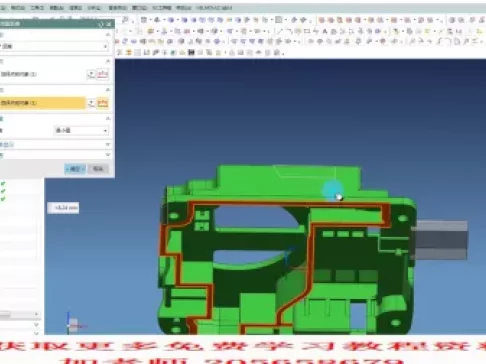Open the point constructor icon in the first select-object row

tap(91, 74)
